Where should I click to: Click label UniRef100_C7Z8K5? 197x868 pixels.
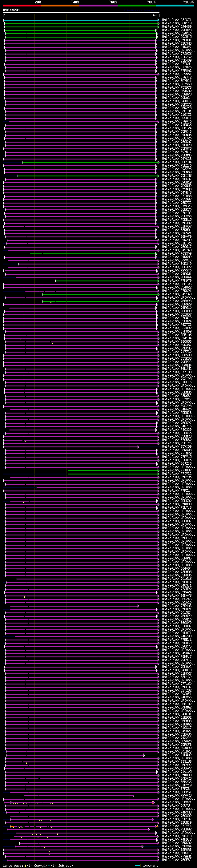176,67
